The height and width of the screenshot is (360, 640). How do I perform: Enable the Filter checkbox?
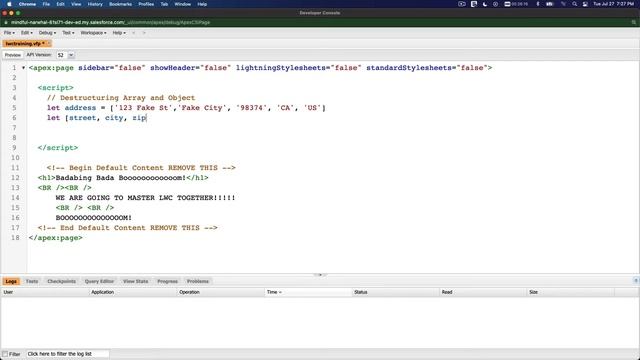pos(5,354)
